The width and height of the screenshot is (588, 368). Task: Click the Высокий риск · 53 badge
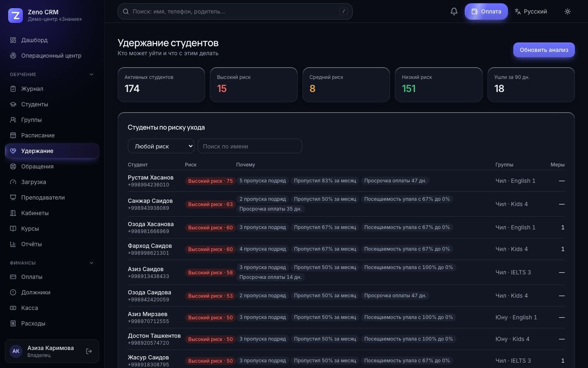click(210, 296)
